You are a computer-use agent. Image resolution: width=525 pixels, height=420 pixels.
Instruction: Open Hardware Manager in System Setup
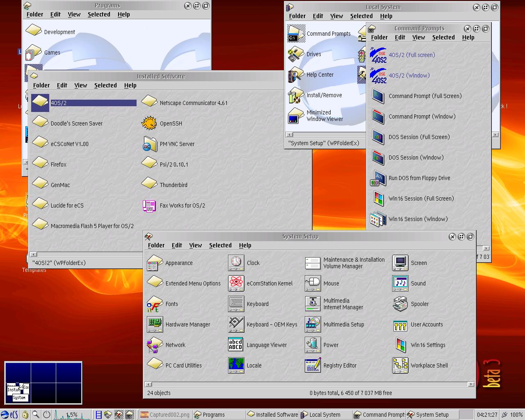[x=155, y=324]
